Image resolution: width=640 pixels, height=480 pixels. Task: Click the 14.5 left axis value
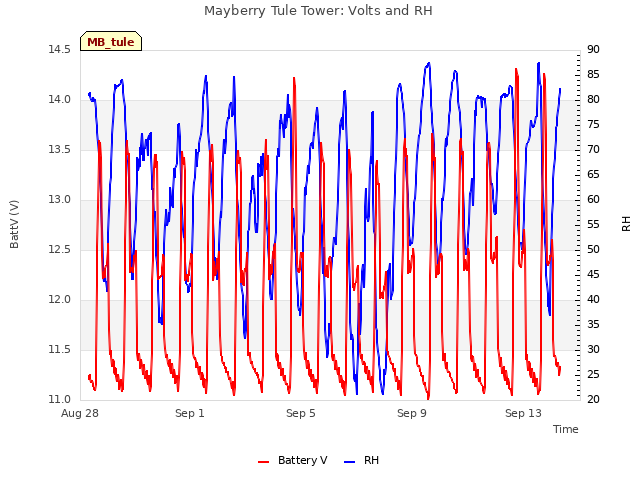(x=60, y=49)
